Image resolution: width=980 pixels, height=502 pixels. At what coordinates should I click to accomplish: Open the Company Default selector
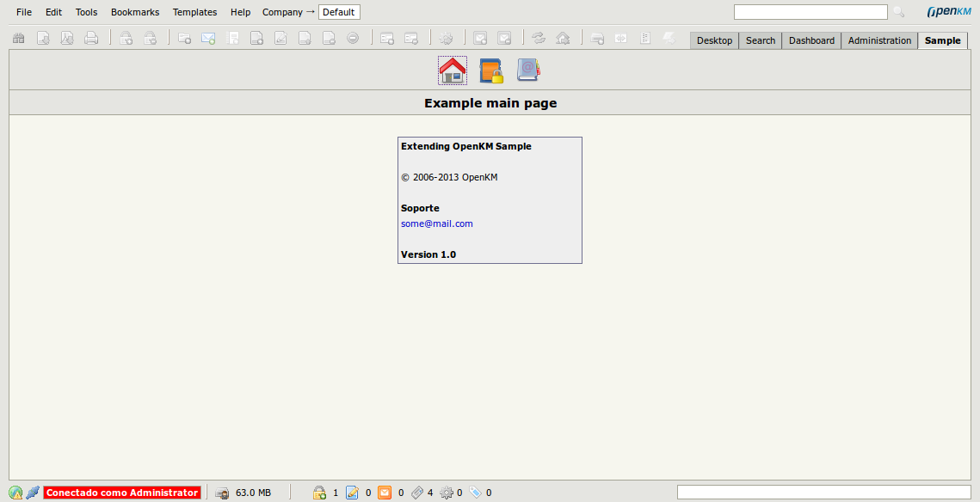[339, 12]
